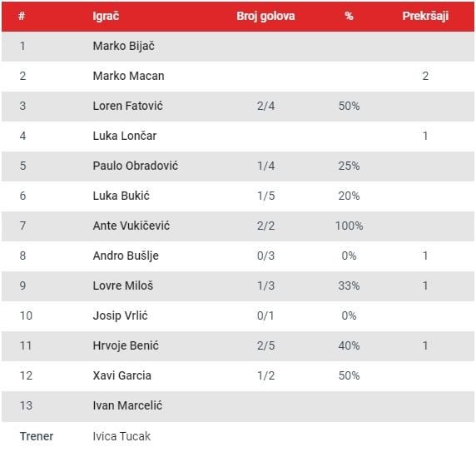The width and height of the screenshot is (476, 452).
Task: Select player name Marko Bijač
Action: coord(123,46)
